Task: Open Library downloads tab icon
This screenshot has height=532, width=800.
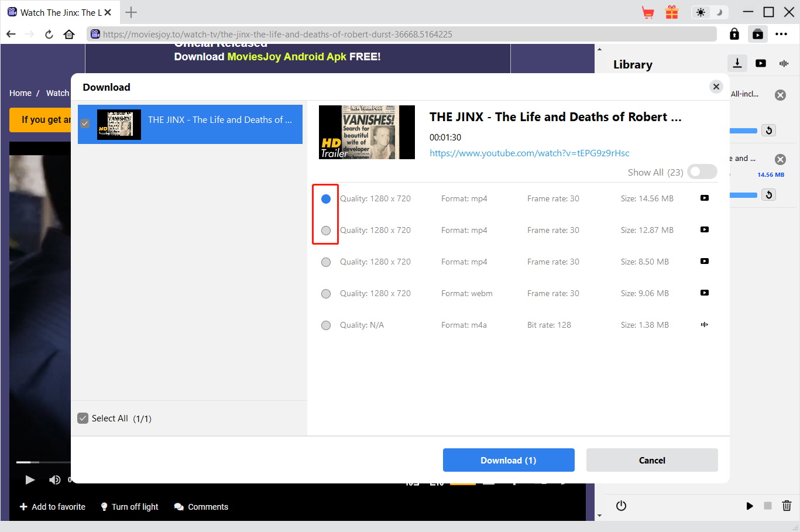Action: coord(737,63)
